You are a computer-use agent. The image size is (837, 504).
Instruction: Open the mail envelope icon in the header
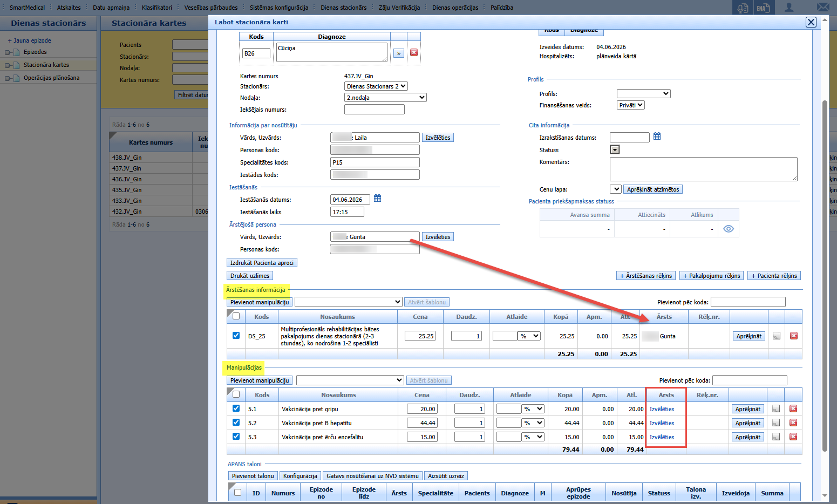tap(823, 8)
